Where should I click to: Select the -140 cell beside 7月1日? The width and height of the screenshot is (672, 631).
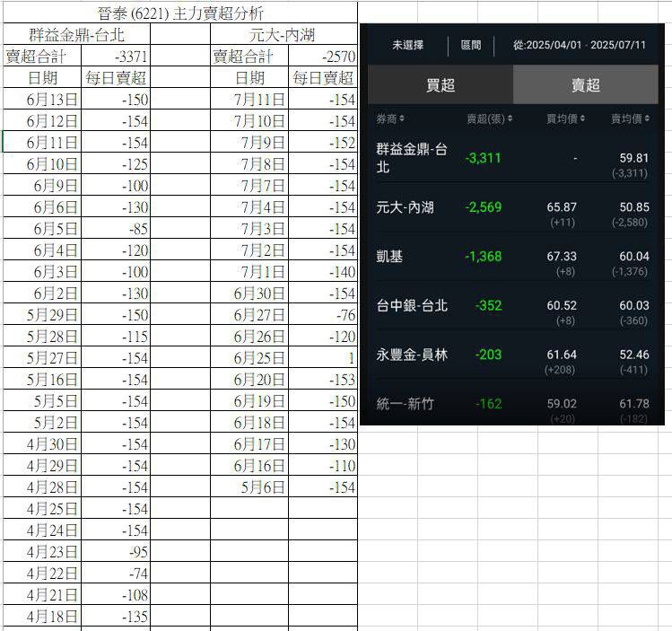(x=323, y=271)
